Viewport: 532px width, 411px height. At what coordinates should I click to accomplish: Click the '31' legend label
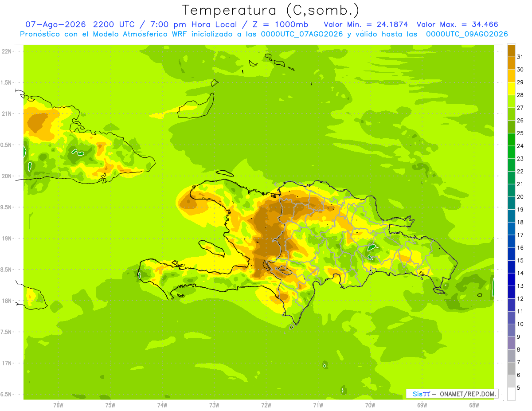pos(520,56)
